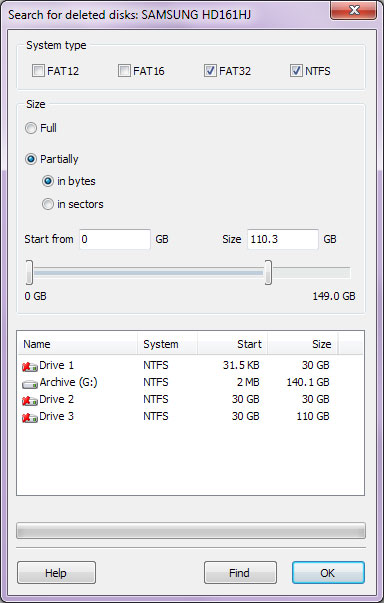The height and width of the screenshot is (603, 384).
Task: Click the '31.5 KB' start value
Action: [x=241, y=365]
